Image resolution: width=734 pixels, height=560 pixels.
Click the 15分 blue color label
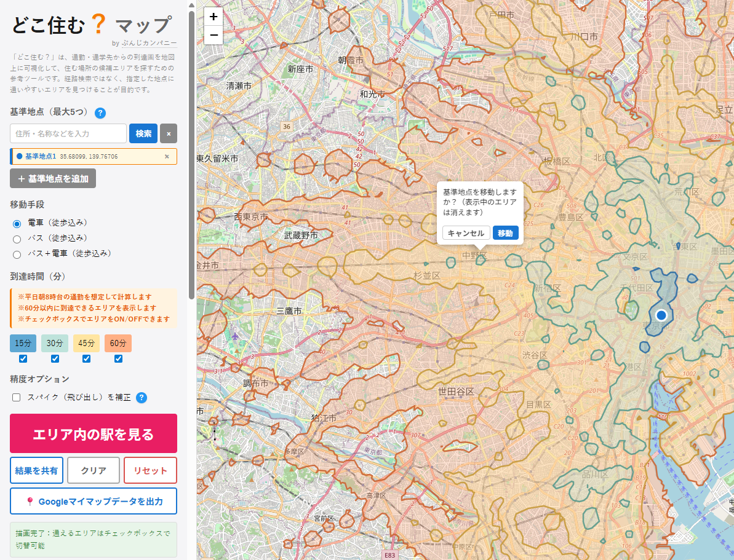pos(23,343)
